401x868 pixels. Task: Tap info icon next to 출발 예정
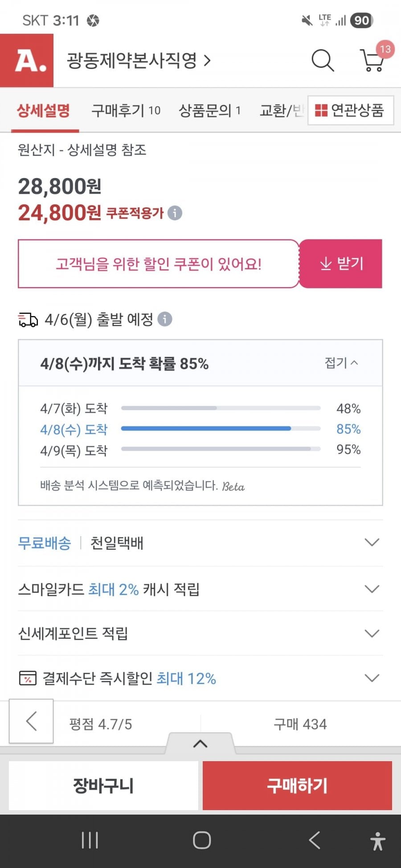click(165, 319)
